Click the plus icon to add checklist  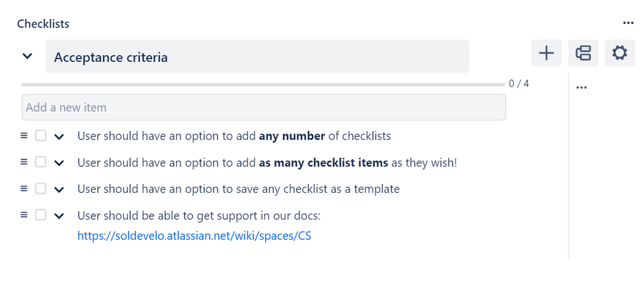click(546, 53)
